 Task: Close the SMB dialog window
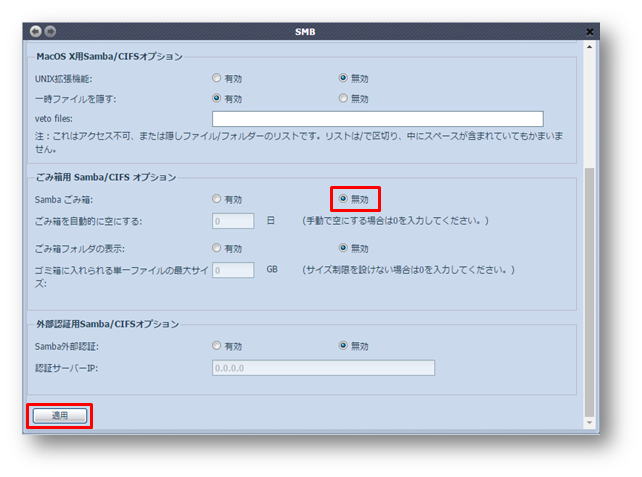click(x=590, y=32)
